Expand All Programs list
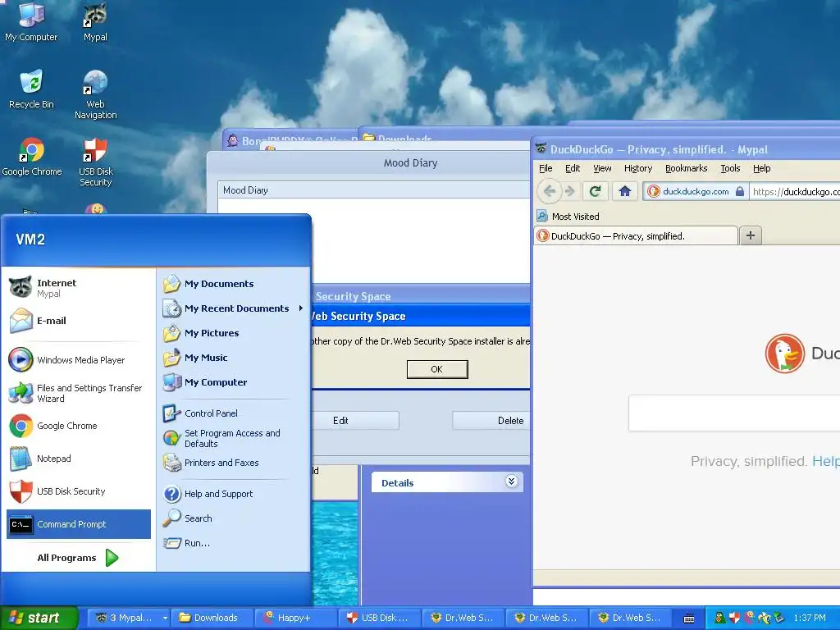The image size is (840, 630). (78, 558)
